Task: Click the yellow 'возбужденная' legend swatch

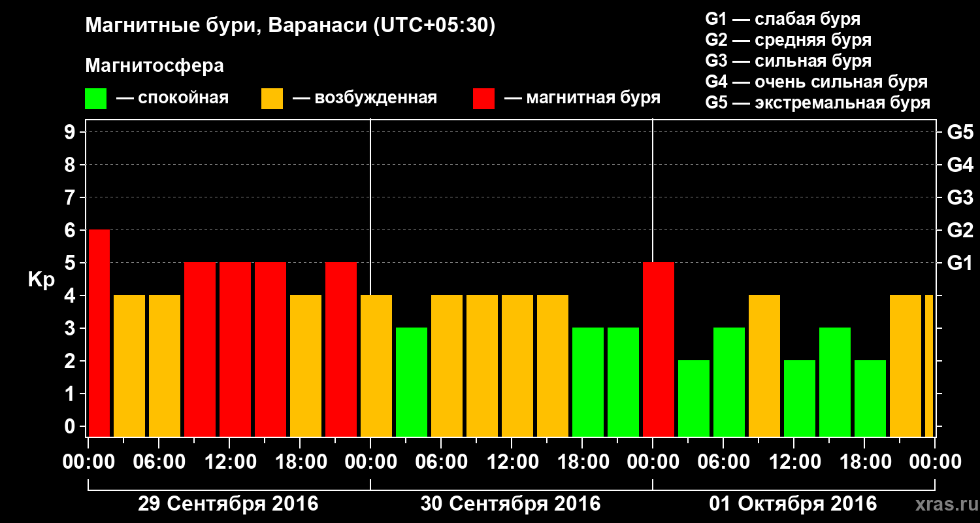Action: click(x=272, y=99)
